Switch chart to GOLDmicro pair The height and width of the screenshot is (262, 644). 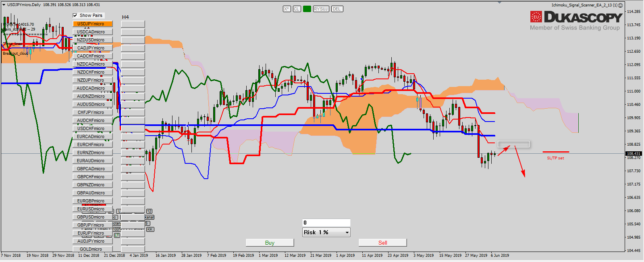click(x=92, y=249)
